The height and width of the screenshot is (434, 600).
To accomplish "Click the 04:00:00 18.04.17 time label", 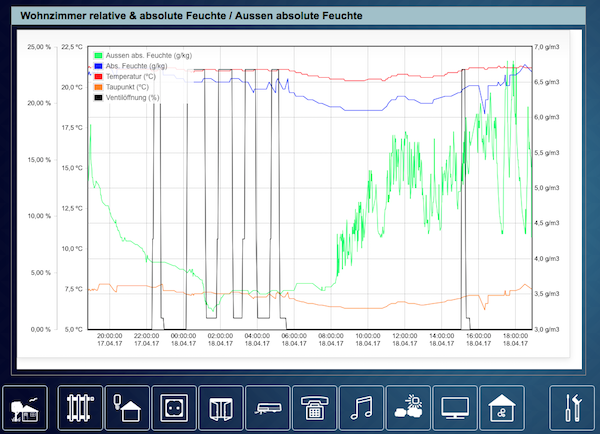I will [x=257, y=339].
